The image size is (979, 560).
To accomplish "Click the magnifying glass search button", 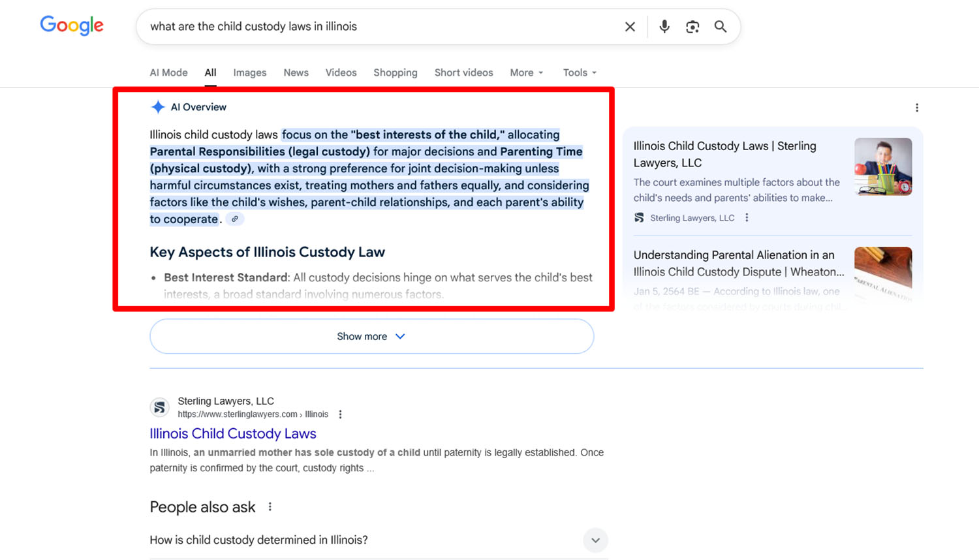I will click(x=721, y=27).
